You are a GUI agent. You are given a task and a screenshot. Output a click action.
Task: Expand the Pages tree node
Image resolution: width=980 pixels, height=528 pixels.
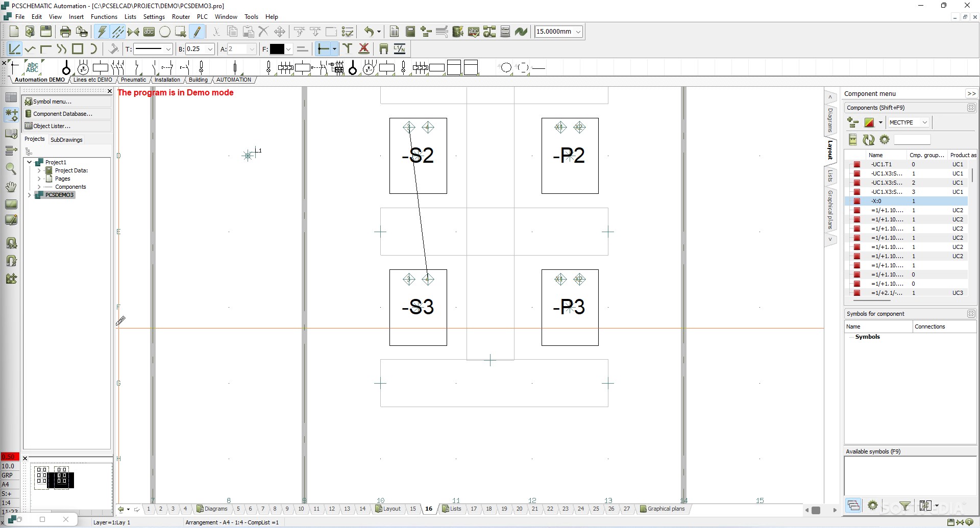[39, 179]
